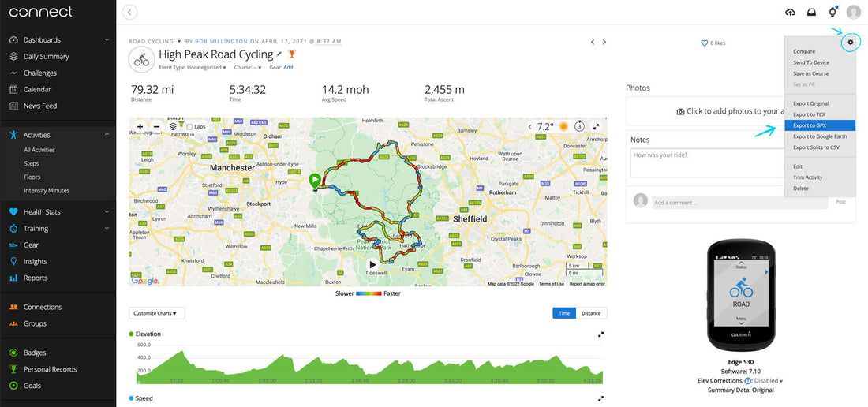868x407 pixels.
Task: Click the pencil icon to edit title
Action: click(279, 54)
